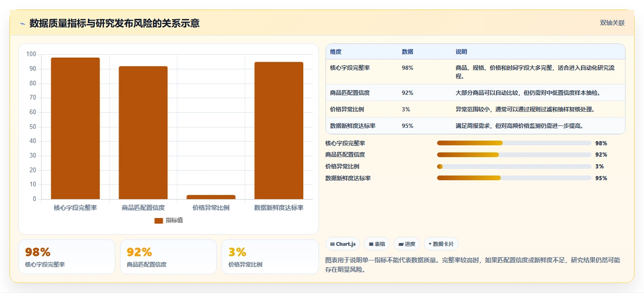Click the 数据新鲜度达标率 chart bar
644x293 pixels.
(x=279, y=131)
